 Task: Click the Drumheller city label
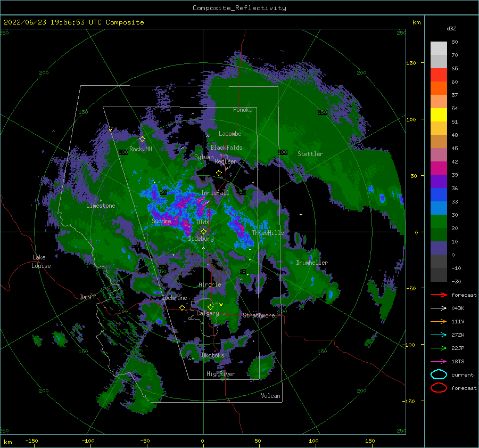pyautogui.click(x=312, y=263)
